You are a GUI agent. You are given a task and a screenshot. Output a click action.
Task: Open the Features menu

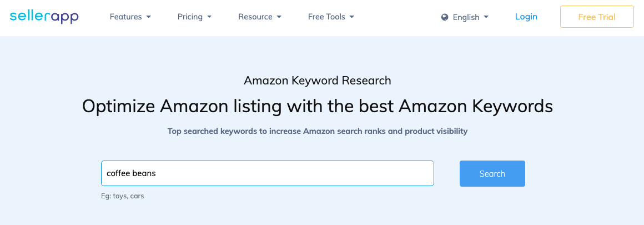[125, 17]
